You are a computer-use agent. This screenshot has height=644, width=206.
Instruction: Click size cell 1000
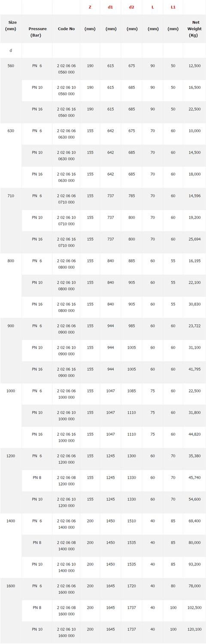11,391
